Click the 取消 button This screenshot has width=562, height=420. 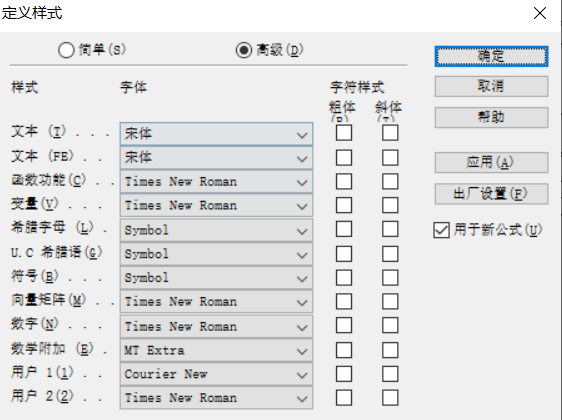pos(491,86)
